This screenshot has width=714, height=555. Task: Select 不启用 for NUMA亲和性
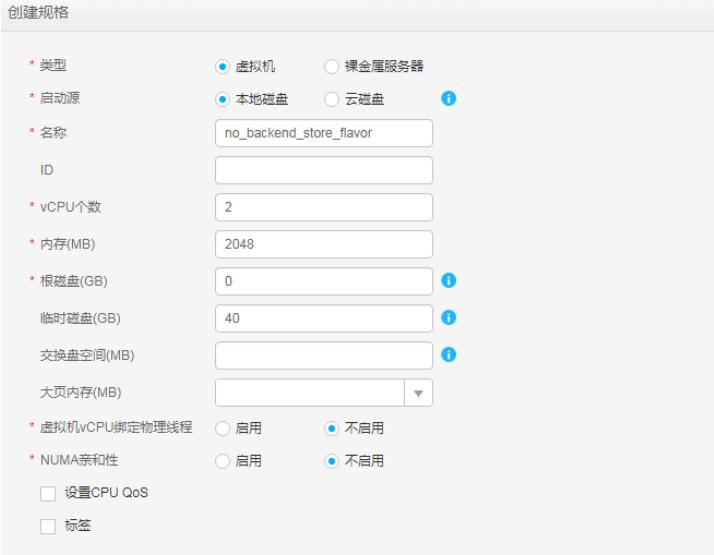coord(332,461)
